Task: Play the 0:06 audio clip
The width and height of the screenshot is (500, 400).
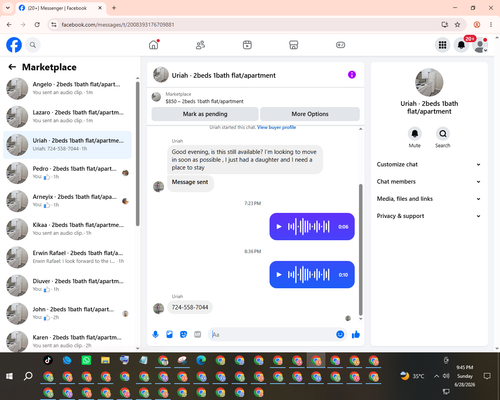Action: coord(279,227)
